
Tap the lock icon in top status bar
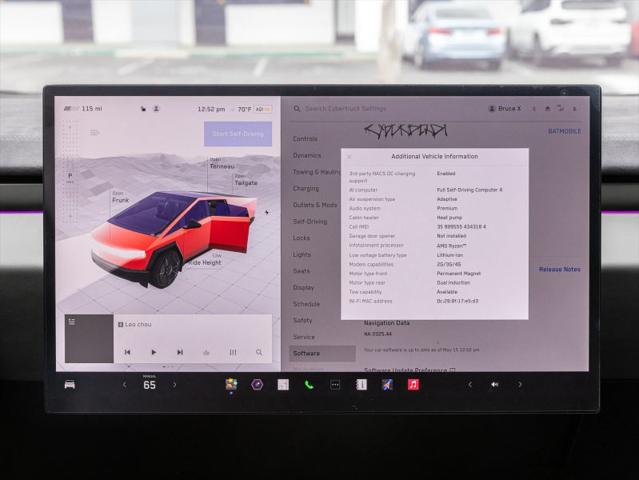click(143, 109)
